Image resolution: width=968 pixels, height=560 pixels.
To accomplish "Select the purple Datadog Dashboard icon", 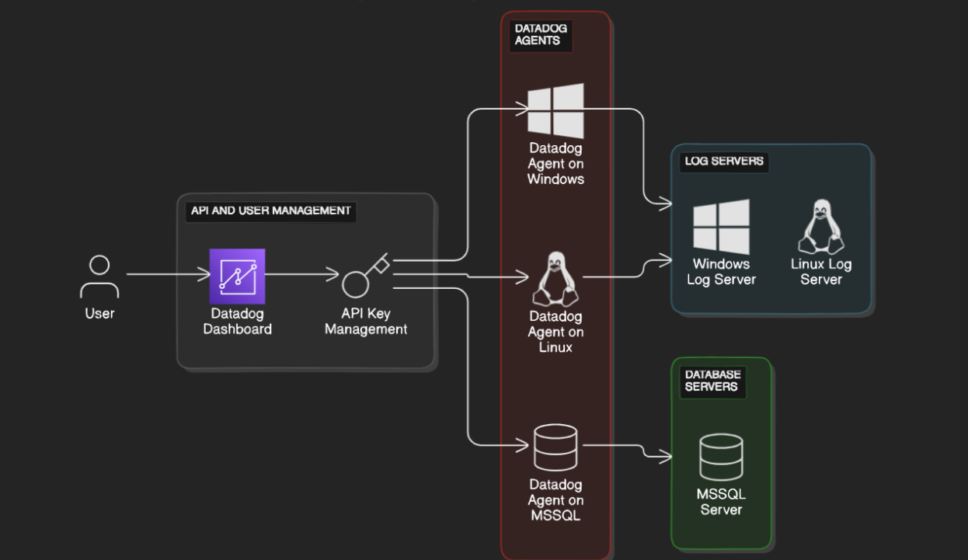I will 238,276.
